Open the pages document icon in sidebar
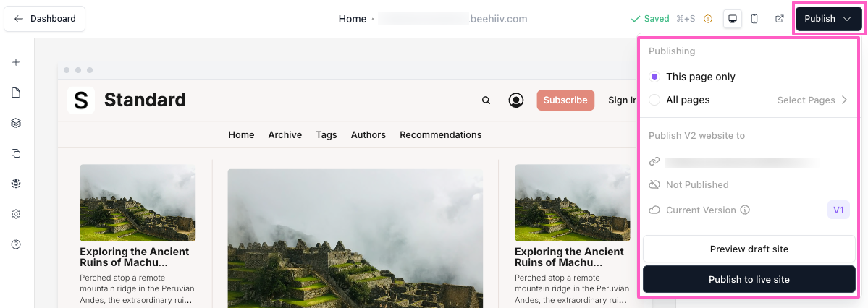 click(16, 93)
